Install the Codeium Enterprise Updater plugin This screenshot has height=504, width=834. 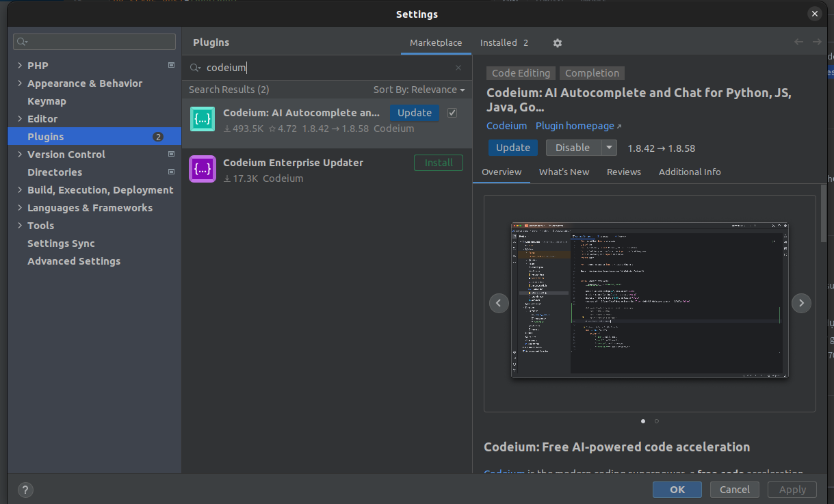coord(439,163)
